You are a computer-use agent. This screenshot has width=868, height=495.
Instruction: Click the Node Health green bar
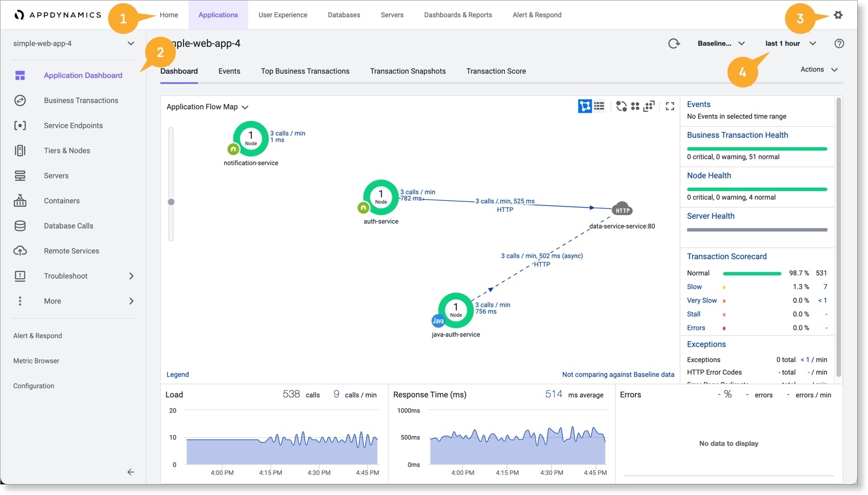(757, 189)
